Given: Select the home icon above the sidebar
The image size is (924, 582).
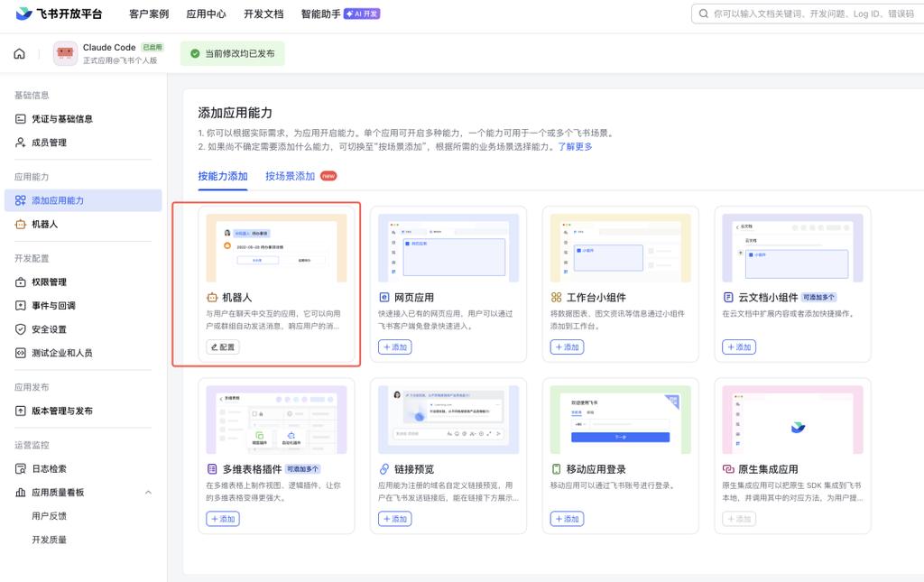Looking at the screenshot, I should [17, 53].
